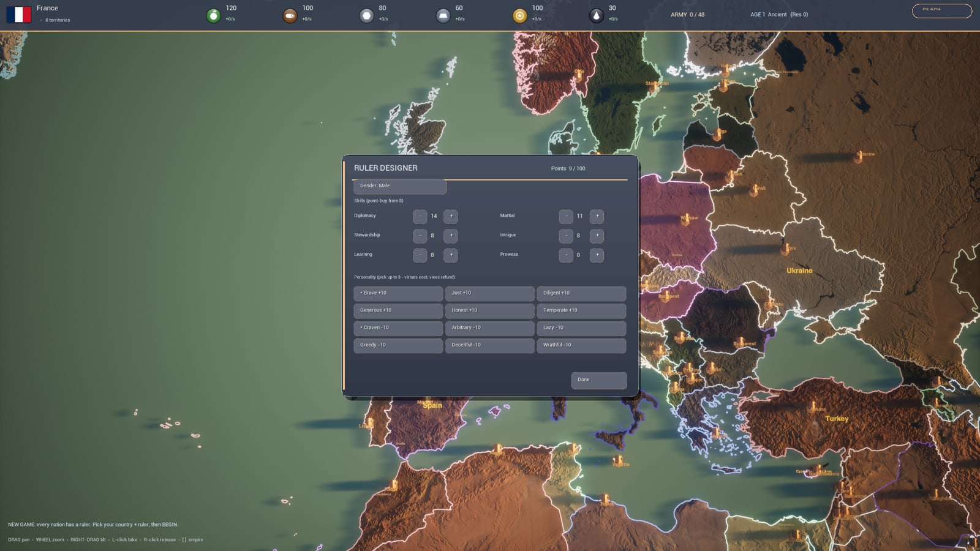Lower the Learning skill by one

point(420,255)
